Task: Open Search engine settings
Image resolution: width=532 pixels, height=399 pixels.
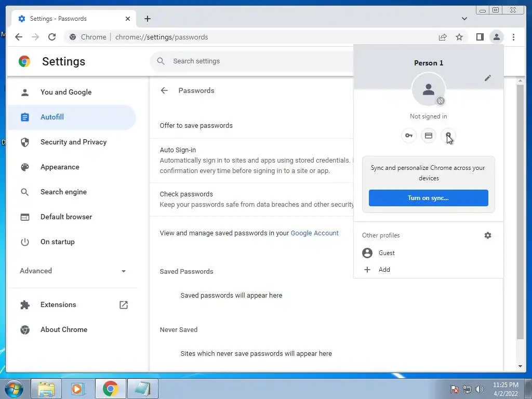Action: [x=72, y=192]
